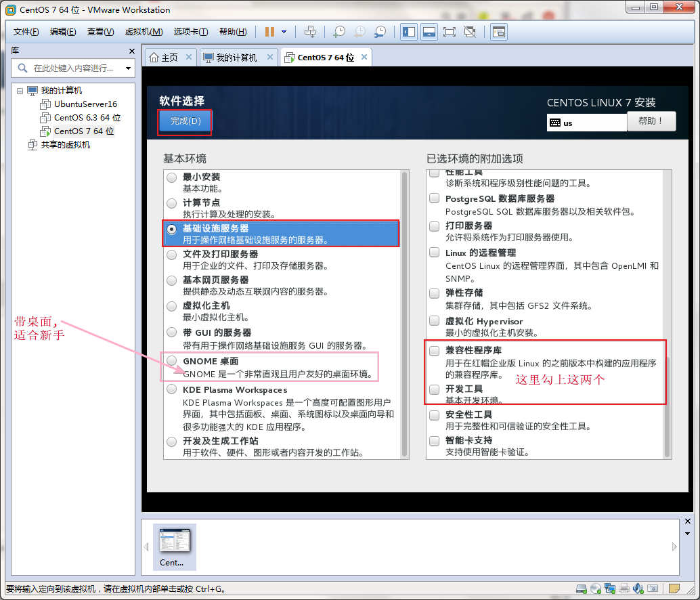Select 共享的虚拟机 in library
Image resolution: width=700 pixels, height=600 pixels.
(x=65, y=145)
